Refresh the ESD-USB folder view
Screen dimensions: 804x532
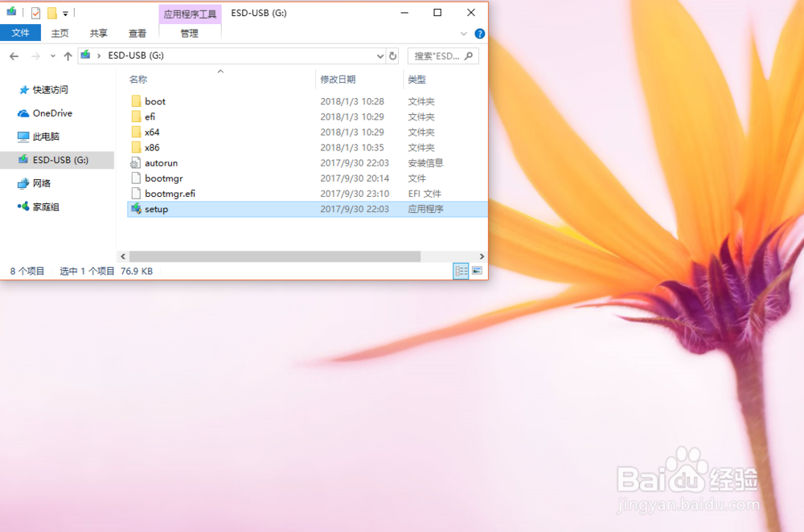(x=392, y=55)
